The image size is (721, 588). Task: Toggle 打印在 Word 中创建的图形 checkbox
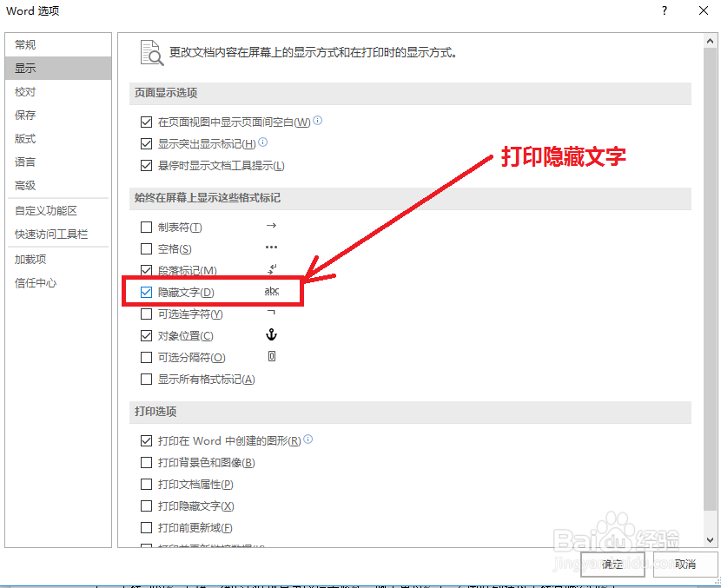click(146, 441)
